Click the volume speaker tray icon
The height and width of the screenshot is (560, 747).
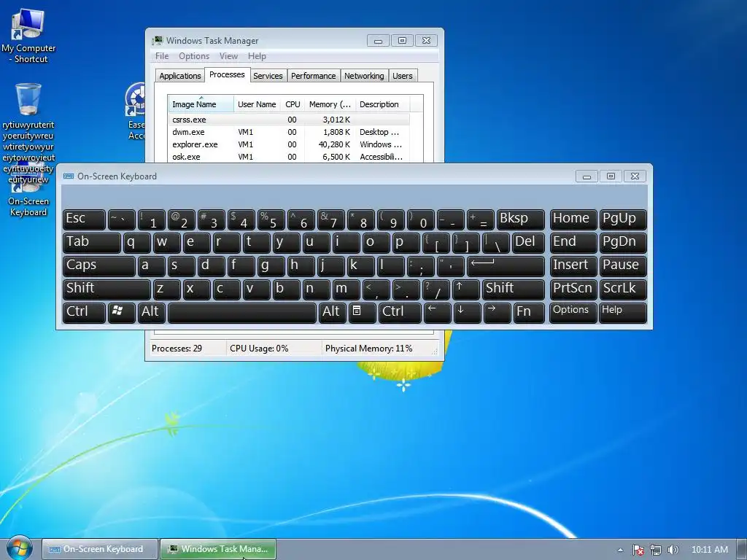point(673,550)
